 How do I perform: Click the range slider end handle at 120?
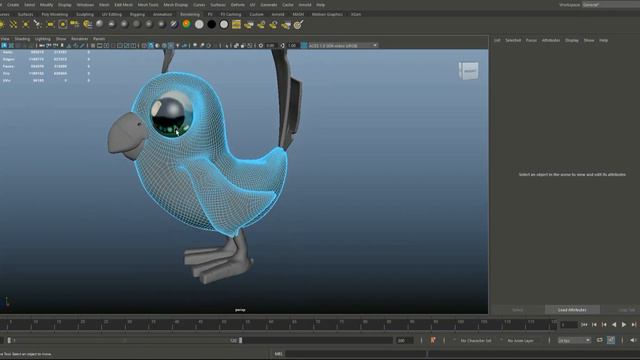[240, 340]
